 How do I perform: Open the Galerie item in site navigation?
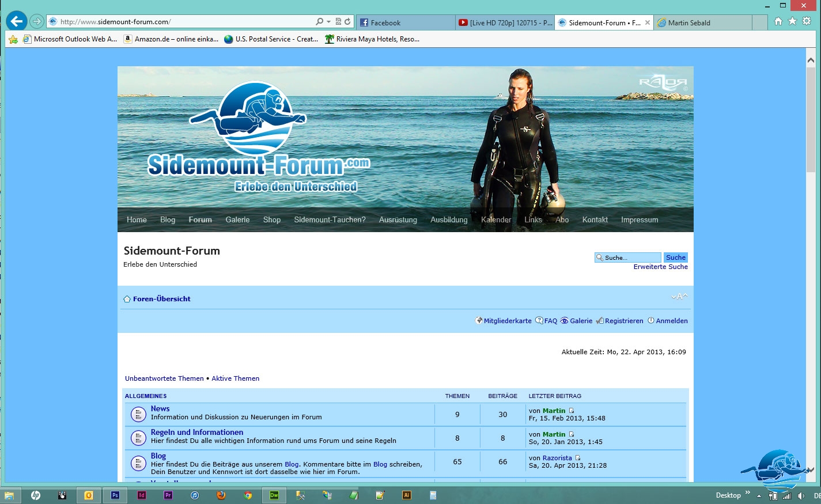(x=237, y=220)
